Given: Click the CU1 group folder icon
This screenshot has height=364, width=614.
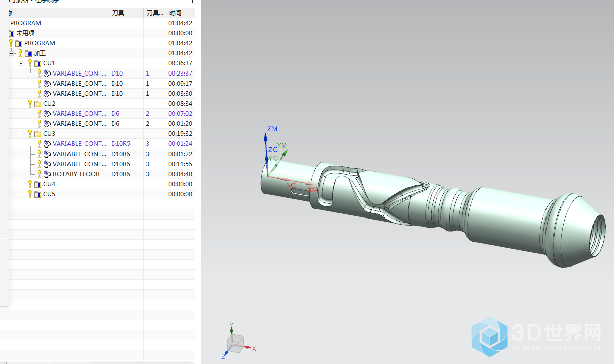Looking at the screenshot, I should tap(38, 63).
